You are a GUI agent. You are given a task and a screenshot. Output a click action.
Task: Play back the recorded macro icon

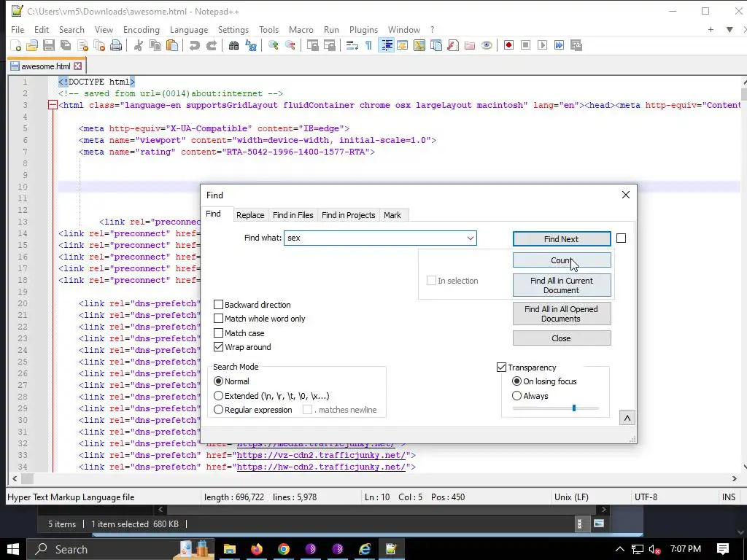542,45
